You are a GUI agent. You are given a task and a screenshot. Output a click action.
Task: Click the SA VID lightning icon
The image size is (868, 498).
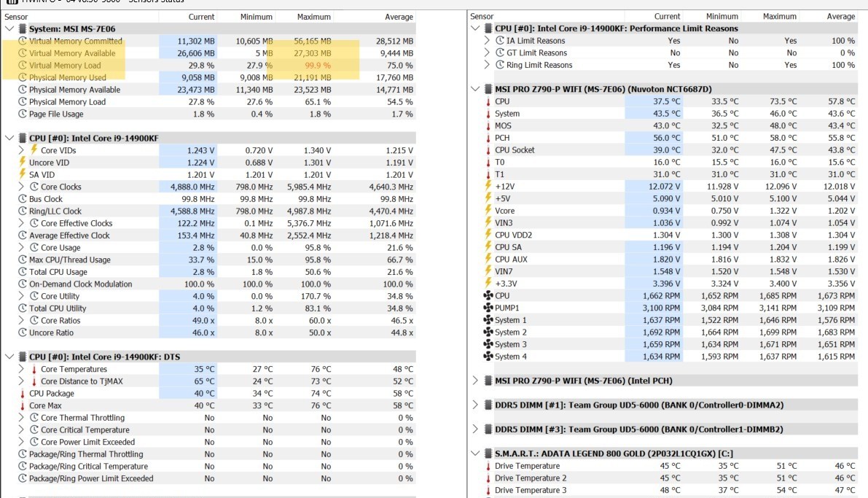pos(22,174)
